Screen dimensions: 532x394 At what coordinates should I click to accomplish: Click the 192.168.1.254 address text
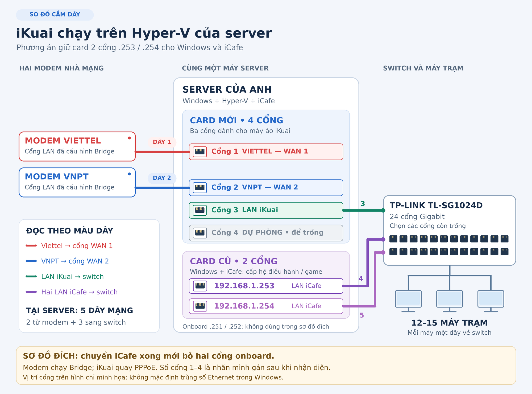click(244, 306)
